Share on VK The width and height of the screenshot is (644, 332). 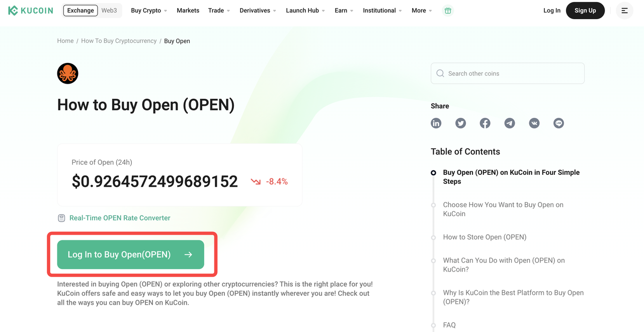(534, 123)
